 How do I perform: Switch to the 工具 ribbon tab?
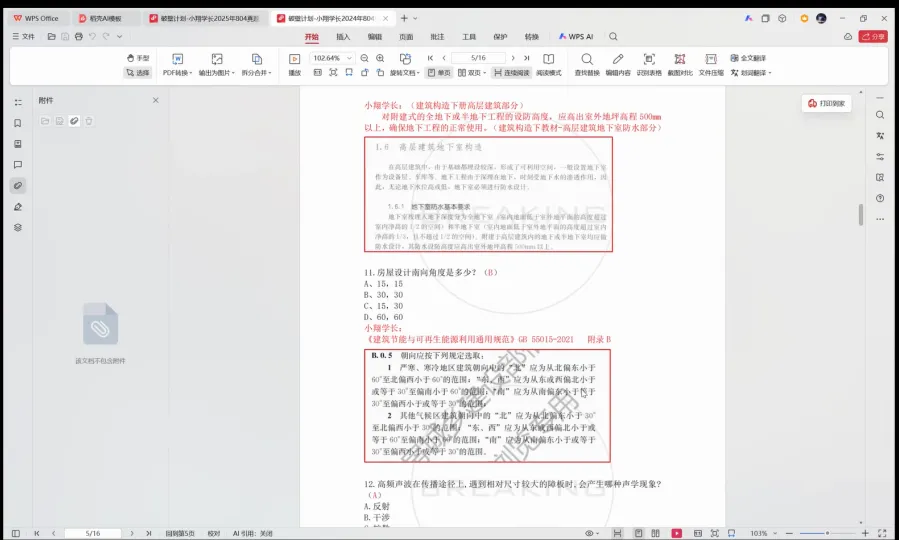(469, 37)
